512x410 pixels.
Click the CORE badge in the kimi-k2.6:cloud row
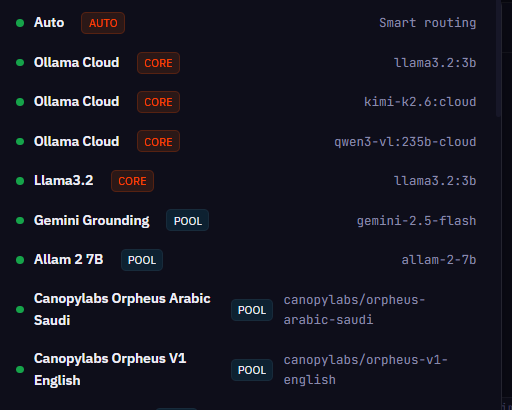(x=158, y=102)
